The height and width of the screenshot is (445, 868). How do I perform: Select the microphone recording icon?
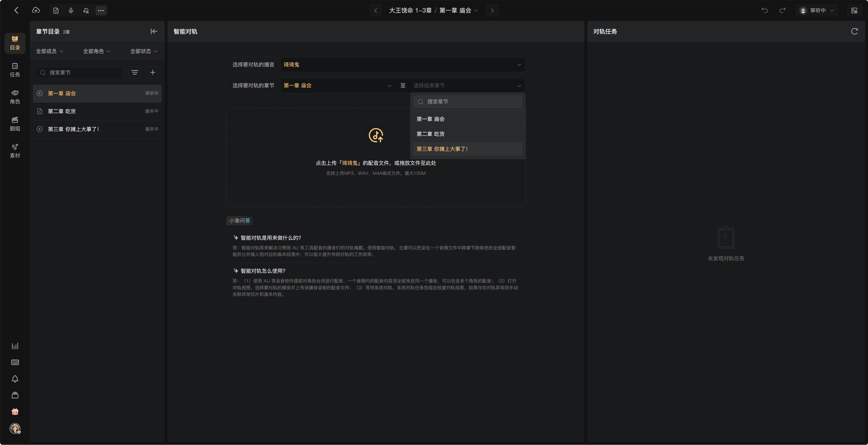(x=71, y=11)
